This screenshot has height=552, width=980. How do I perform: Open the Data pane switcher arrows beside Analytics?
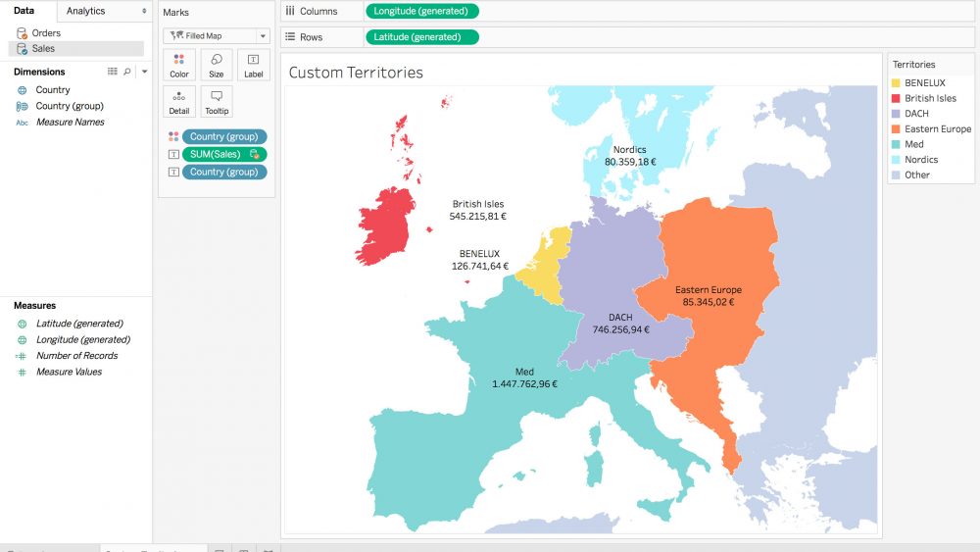coord(144,11)
